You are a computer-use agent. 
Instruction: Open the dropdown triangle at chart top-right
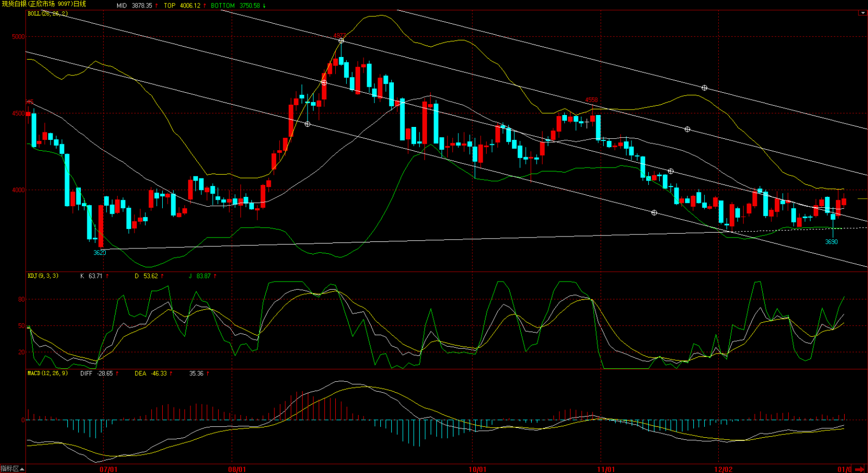(863, 13)
